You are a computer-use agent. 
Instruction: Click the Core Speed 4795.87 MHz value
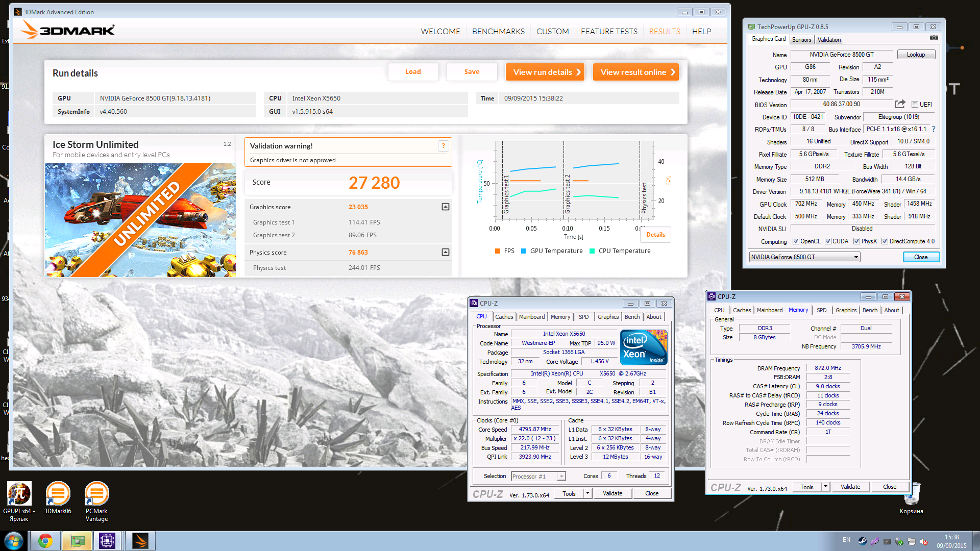point(534,430)
